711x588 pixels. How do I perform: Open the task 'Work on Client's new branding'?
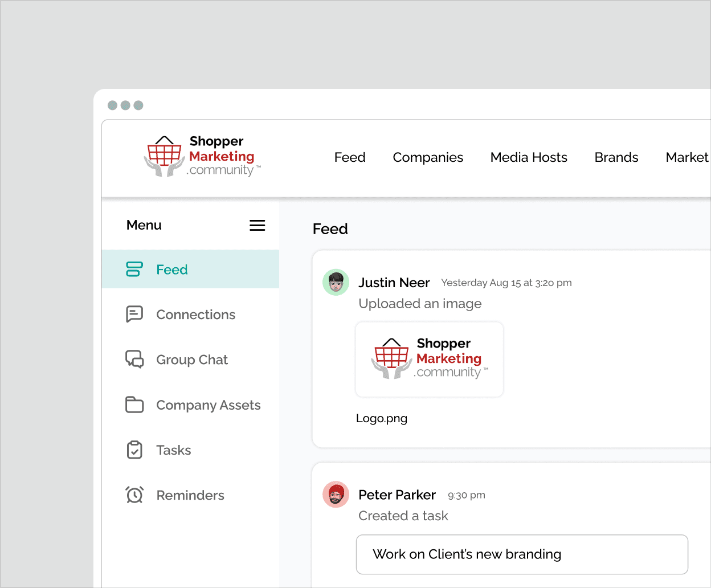click(x=522, y=554)
